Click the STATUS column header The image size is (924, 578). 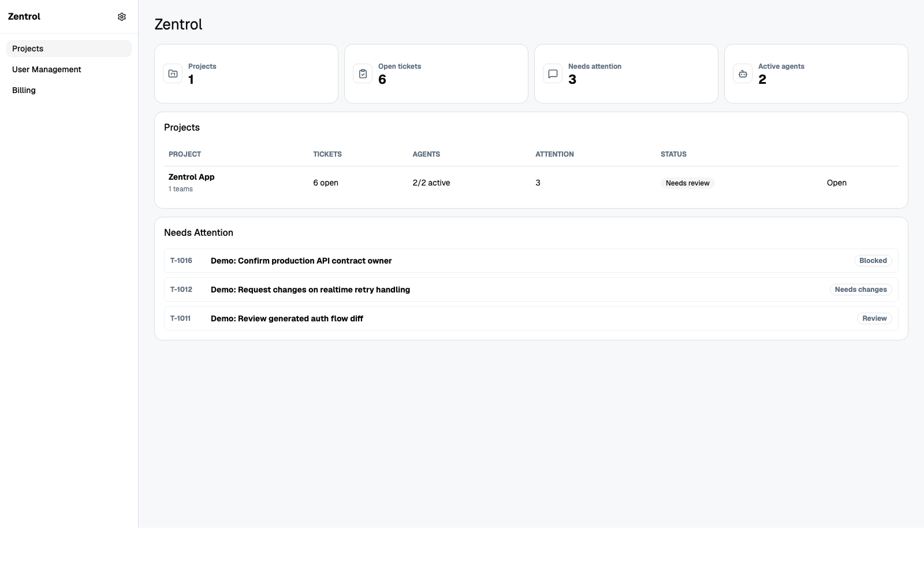[x=673, y=154]
